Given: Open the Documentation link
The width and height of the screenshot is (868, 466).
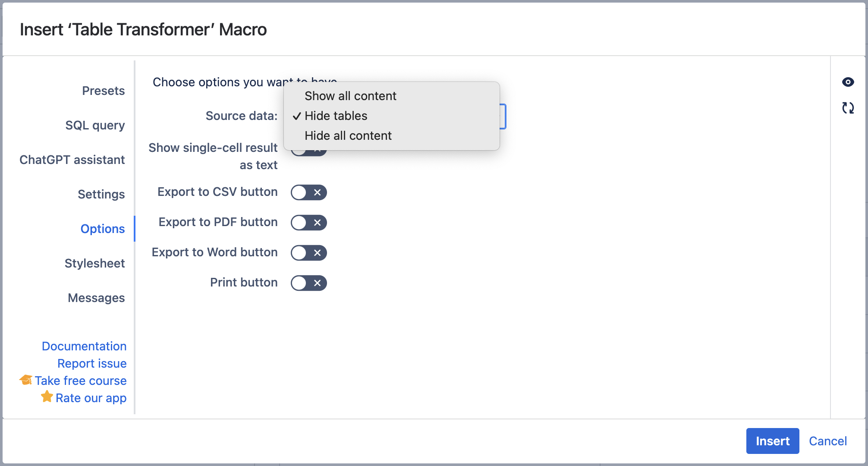Looking at the screenshot, I should point(84,346).
